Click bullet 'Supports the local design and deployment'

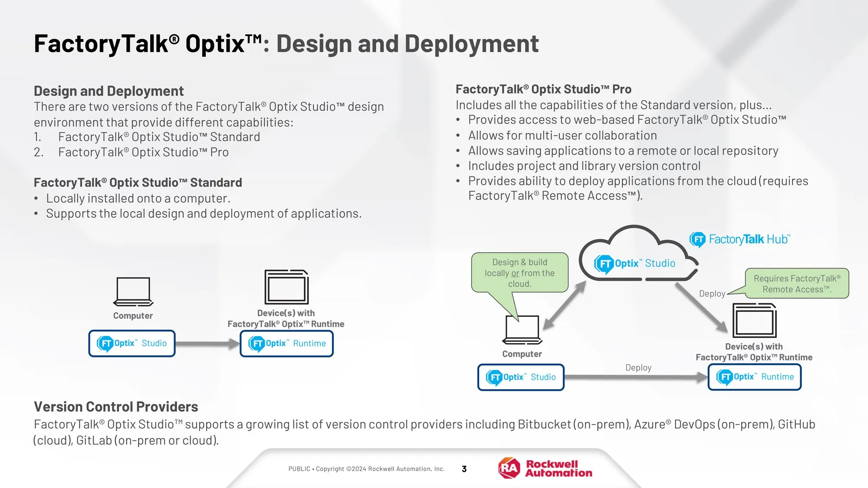(197, 214)
